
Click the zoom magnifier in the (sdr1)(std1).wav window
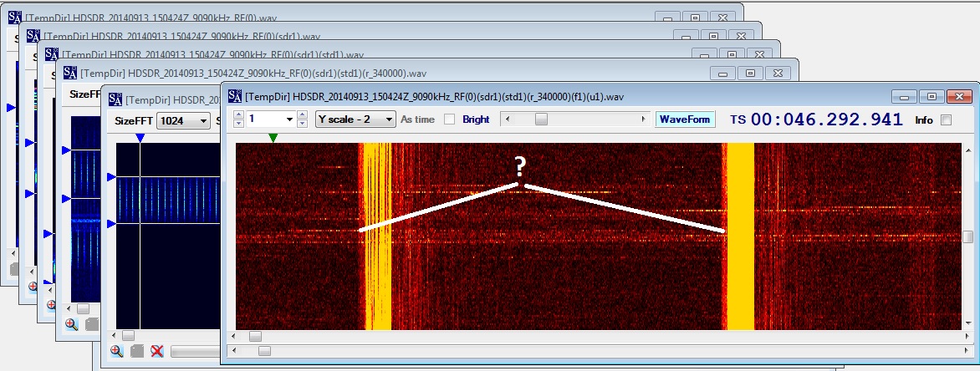point(53,306)
